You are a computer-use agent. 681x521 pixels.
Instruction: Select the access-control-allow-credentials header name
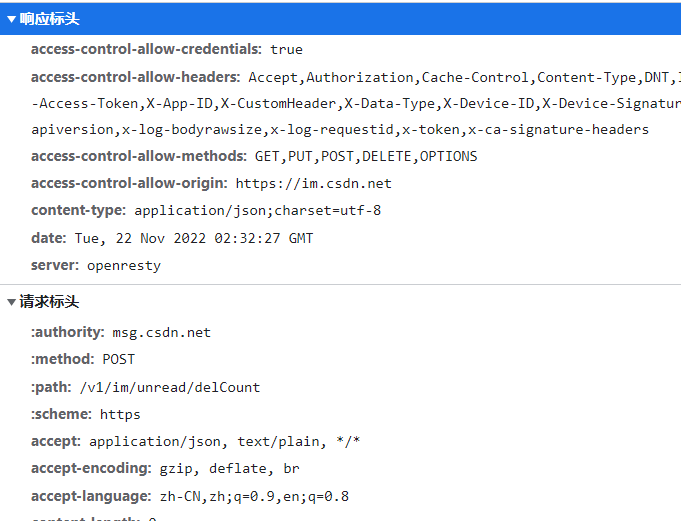(146, 49)
